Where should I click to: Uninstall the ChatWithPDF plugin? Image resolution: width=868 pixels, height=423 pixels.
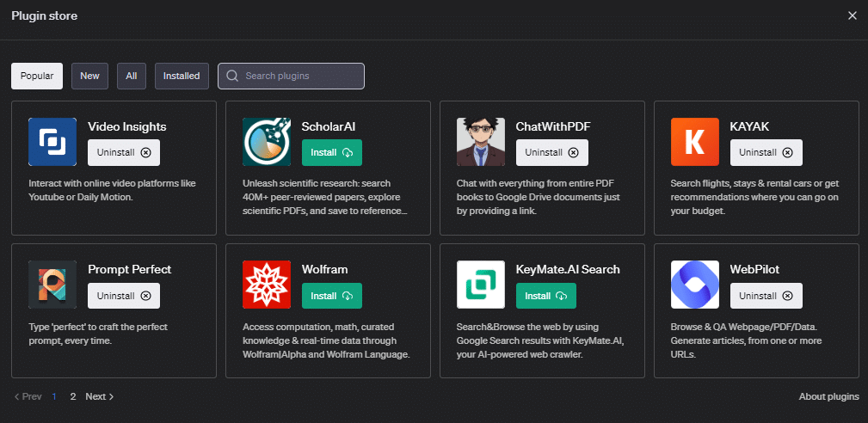click(x=552, y=153)
